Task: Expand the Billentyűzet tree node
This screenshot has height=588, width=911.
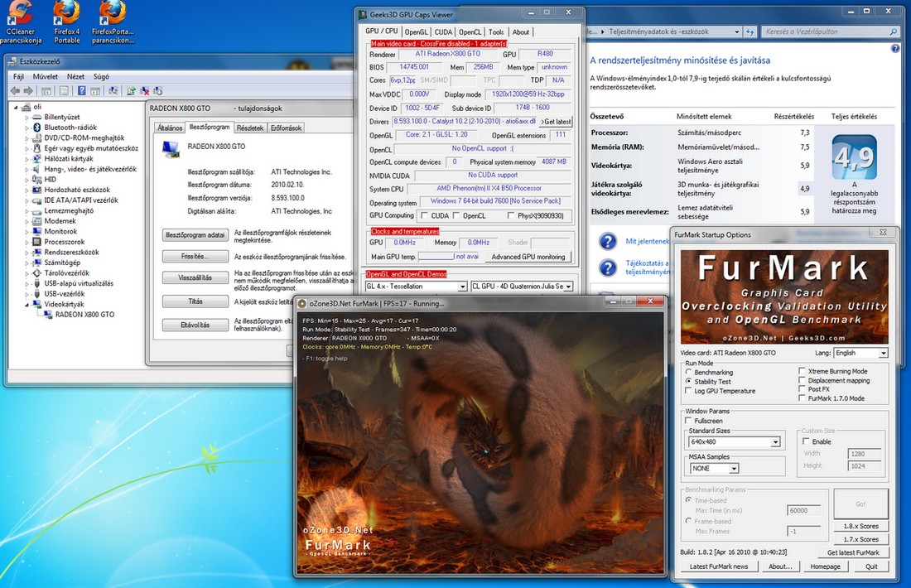Action: click(27, 117)
